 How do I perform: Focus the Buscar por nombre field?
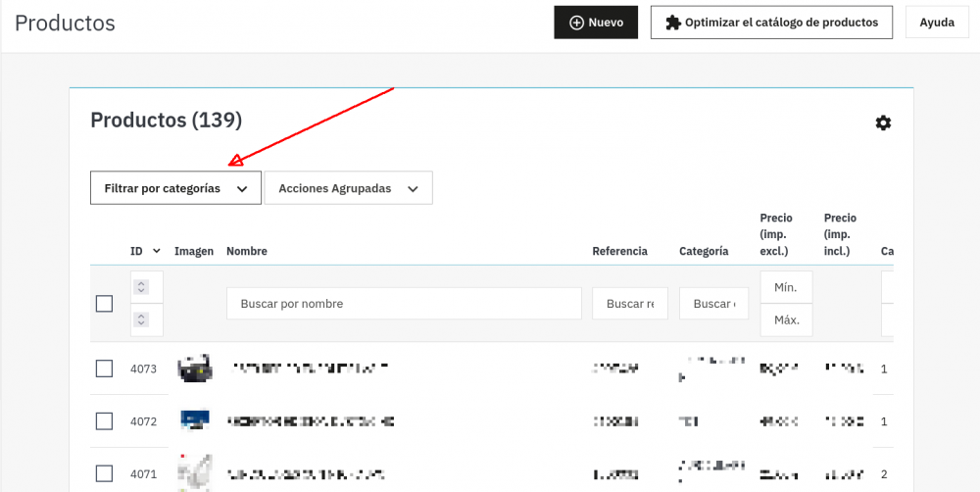pyautogui.click(x=404, y=304)
